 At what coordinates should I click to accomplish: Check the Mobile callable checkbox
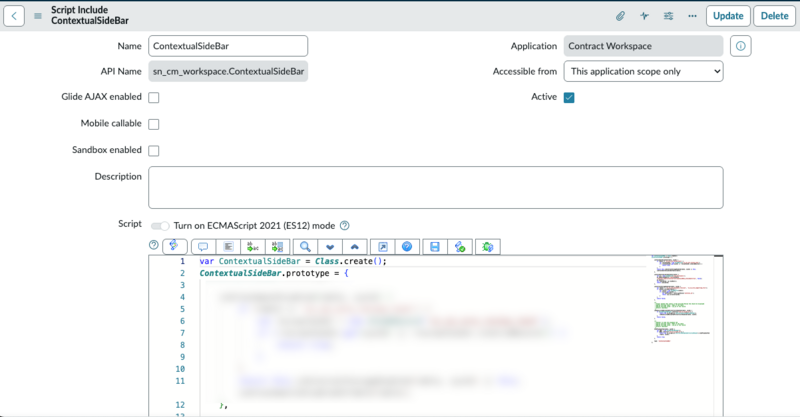tap(154, 124)
